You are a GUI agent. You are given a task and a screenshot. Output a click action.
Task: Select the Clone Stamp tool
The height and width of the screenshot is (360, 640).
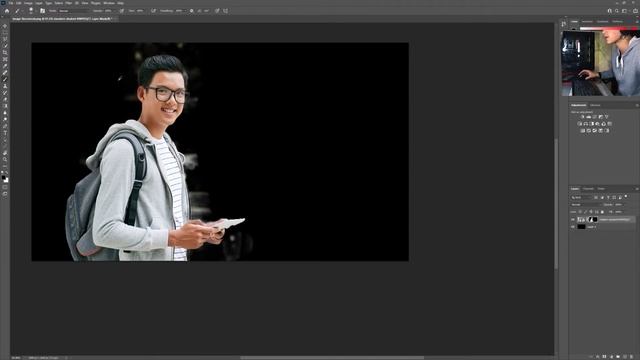coord(5,86)
